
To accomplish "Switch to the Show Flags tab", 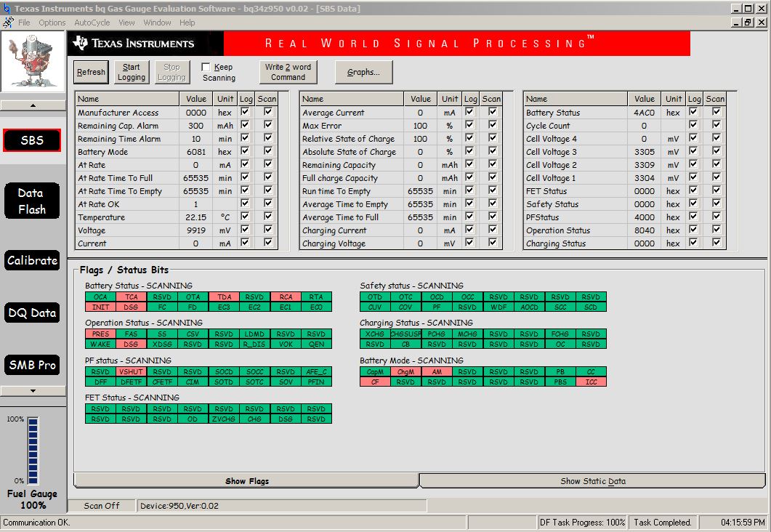I will (247, 481).
